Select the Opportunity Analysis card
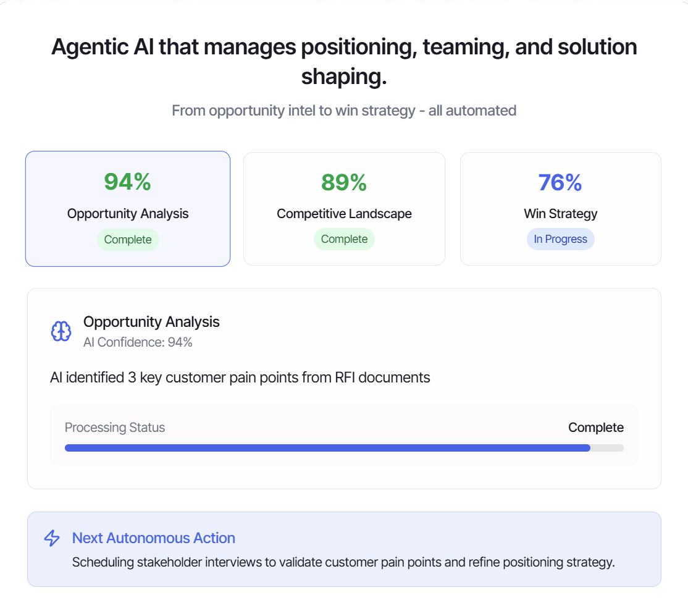 click(x=128, y=209)
